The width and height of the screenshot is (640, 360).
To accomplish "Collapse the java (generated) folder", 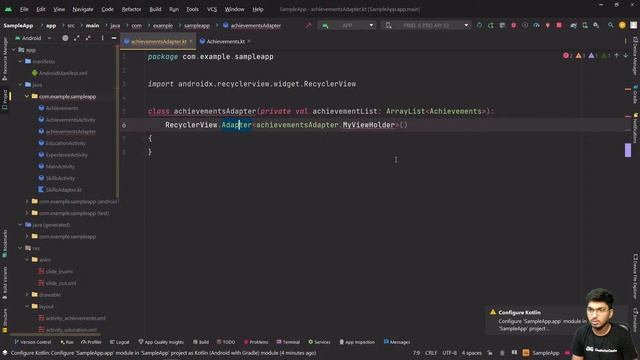I will (x=20, y=225).
